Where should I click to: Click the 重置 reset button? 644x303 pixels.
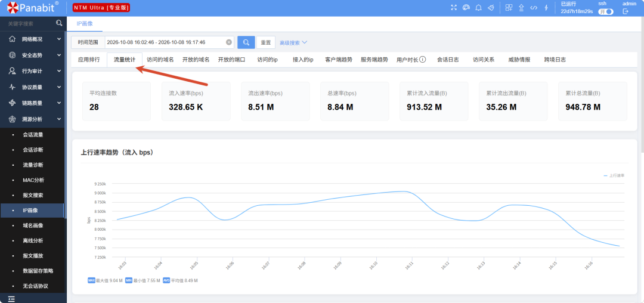click(266, 42)
